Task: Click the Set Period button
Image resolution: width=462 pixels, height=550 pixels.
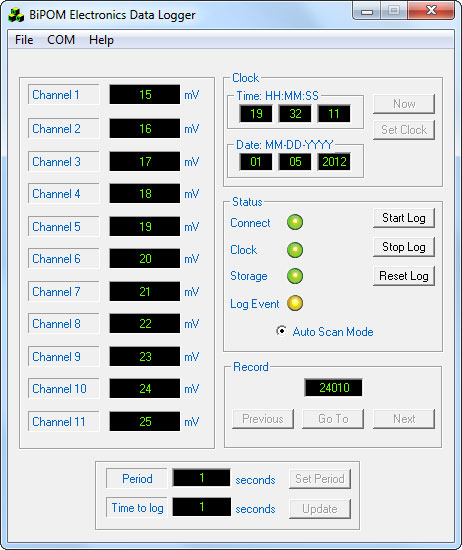Action: [x=320, y=479]
